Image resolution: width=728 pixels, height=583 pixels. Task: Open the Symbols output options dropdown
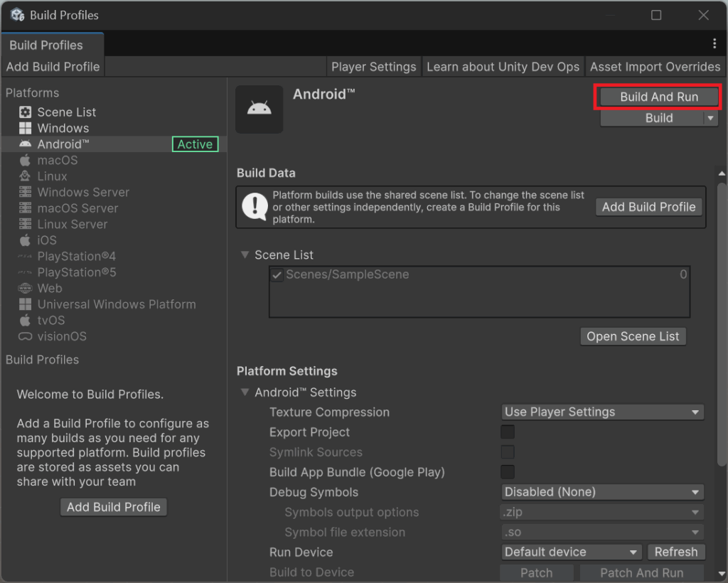point(603,512)
